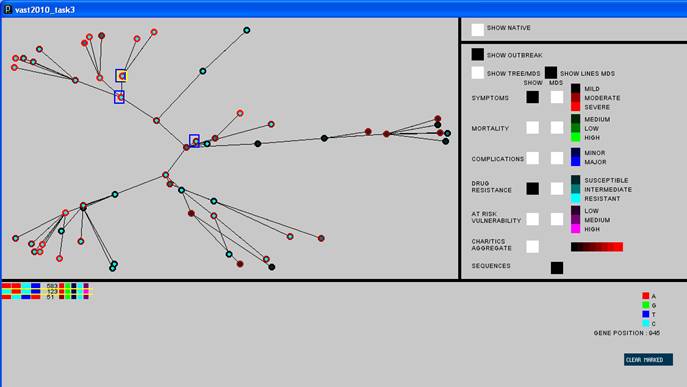Toggle the Sequences black box
Viewport: 687px width, 387px height.
point(557,268)
